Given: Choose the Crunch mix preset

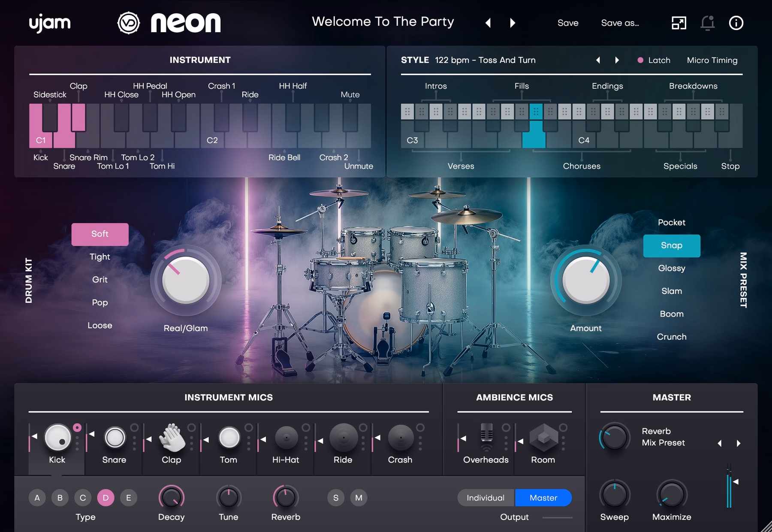Looking at the screenshot, I should [672, 337].
